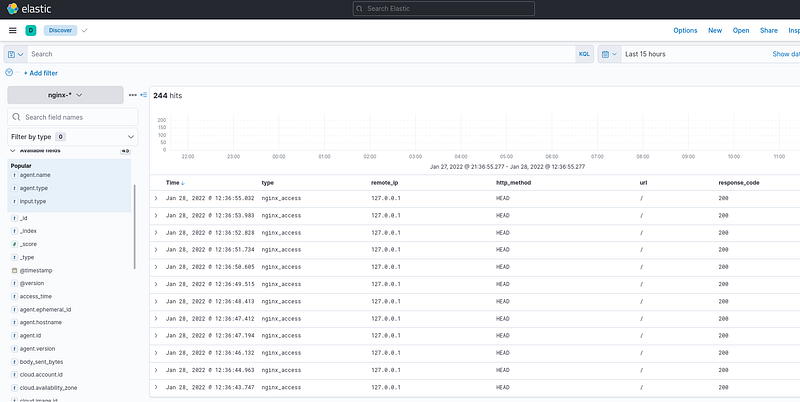Collapse the Available fields section
The image size is (800, 402).
point(13,150)
